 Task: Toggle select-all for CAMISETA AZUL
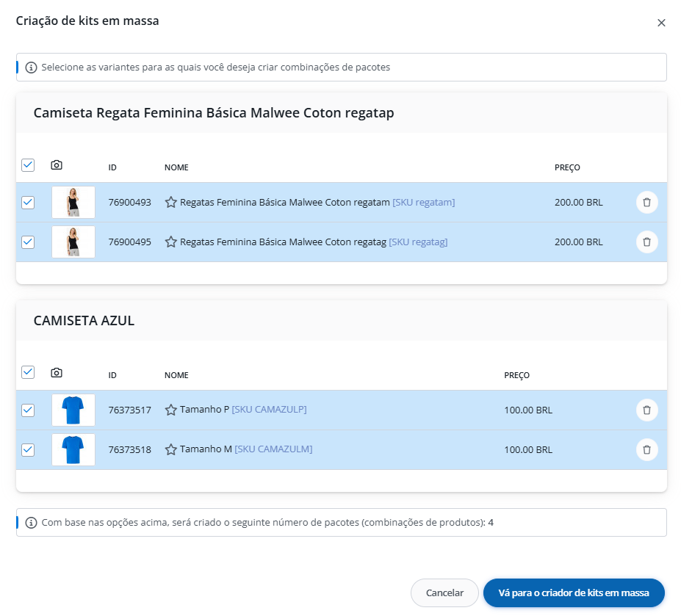(x=28, y=372)
